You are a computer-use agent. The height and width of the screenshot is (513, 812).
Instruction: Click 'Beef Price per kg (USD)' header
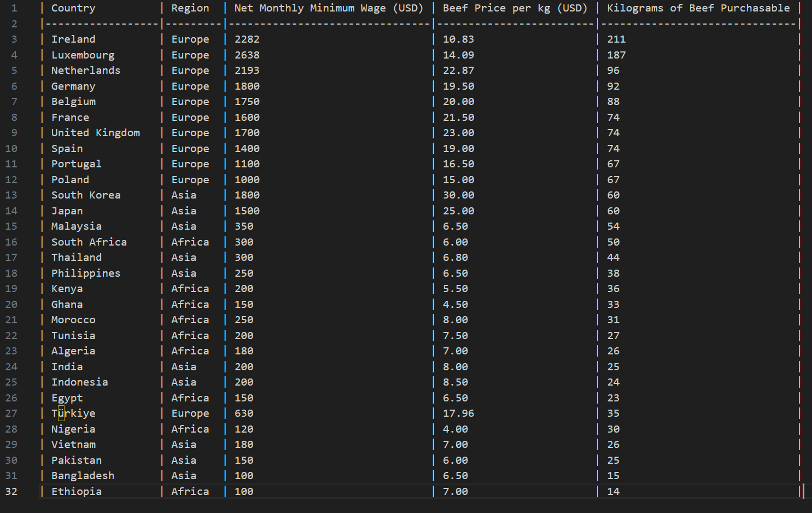(515, 8)
